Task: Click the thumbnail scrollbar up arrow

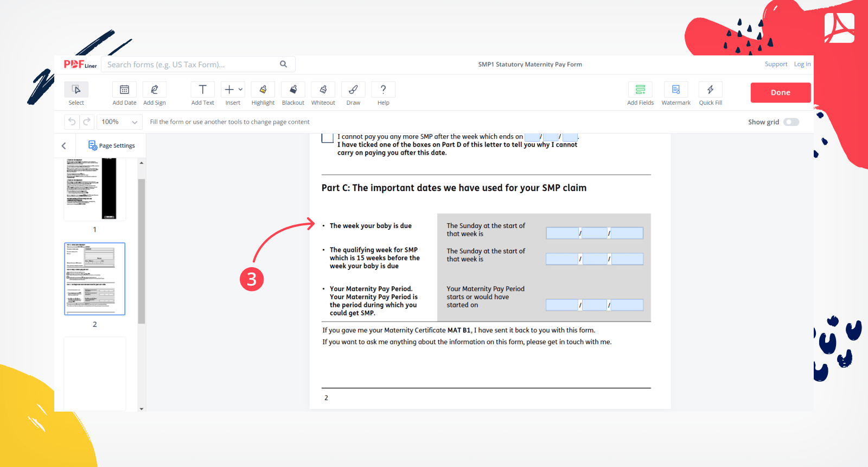Action: (x=142, y=163)
